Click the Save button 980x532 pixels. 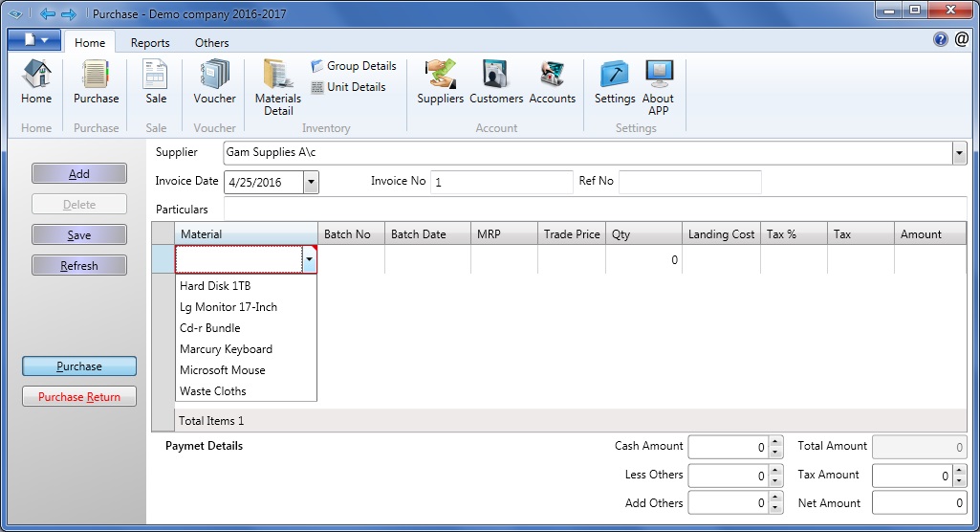coord(79,235)
